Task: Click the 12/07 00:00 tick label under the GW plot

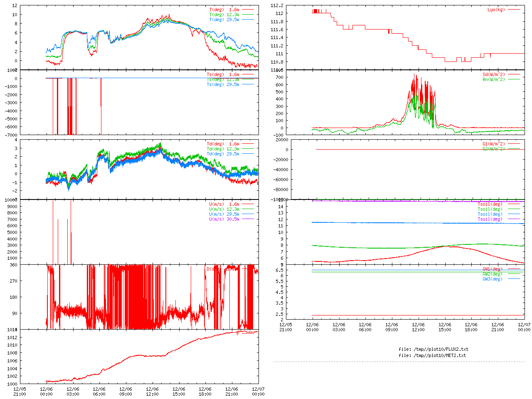Action: point(524,327)
